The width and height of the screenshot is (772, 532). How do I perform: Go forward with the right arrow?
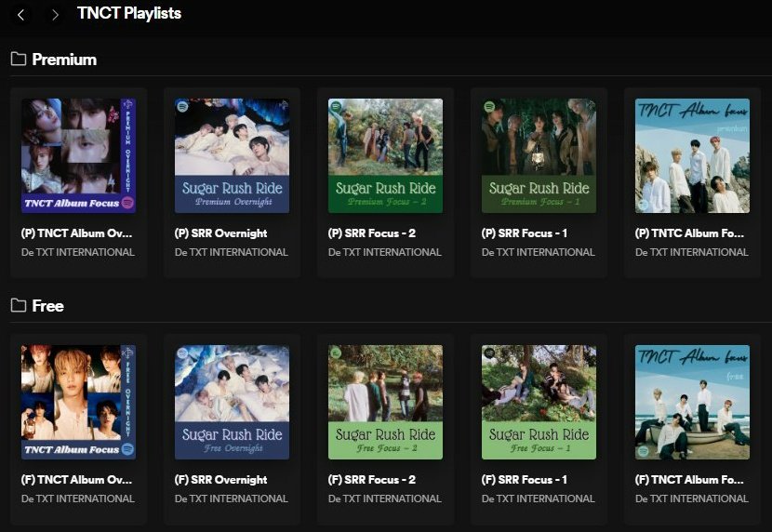coord(55,15)
